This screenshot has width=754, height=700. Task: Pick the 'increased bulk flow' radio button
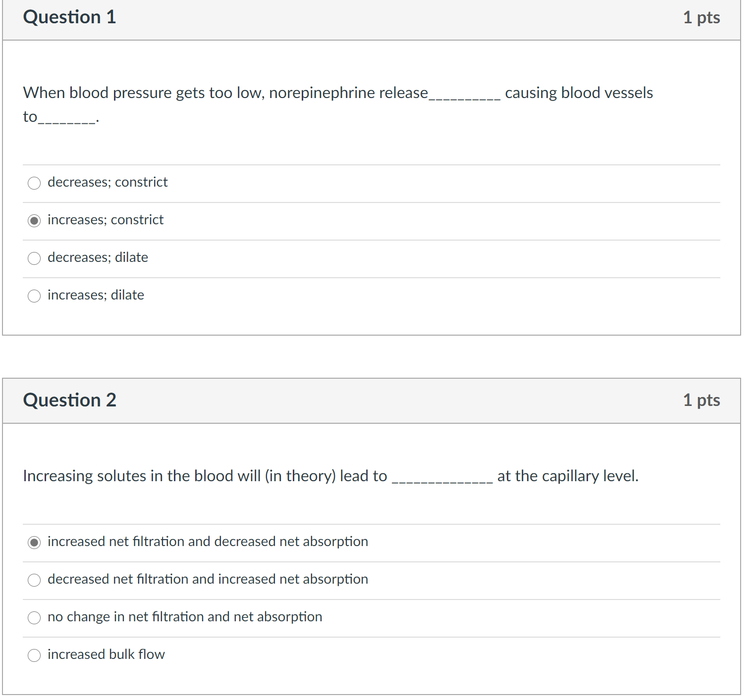click(34, 655)
